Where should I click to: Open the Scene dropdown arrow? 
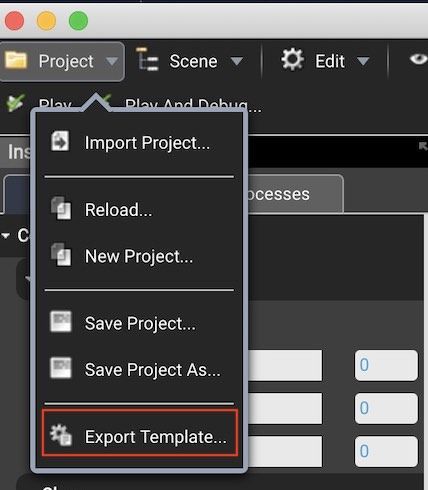tap(237, 61)
